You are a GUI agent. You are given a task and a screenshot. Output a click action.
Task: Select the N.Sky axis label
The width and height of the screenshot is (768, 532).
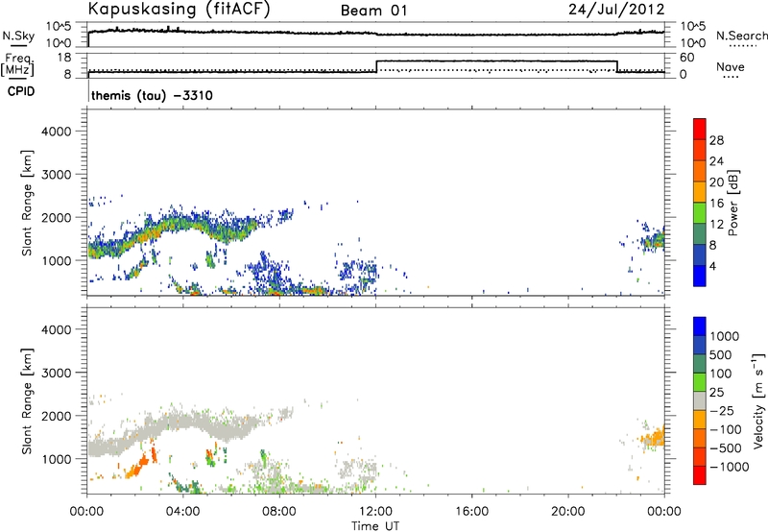tap(18, 36)
